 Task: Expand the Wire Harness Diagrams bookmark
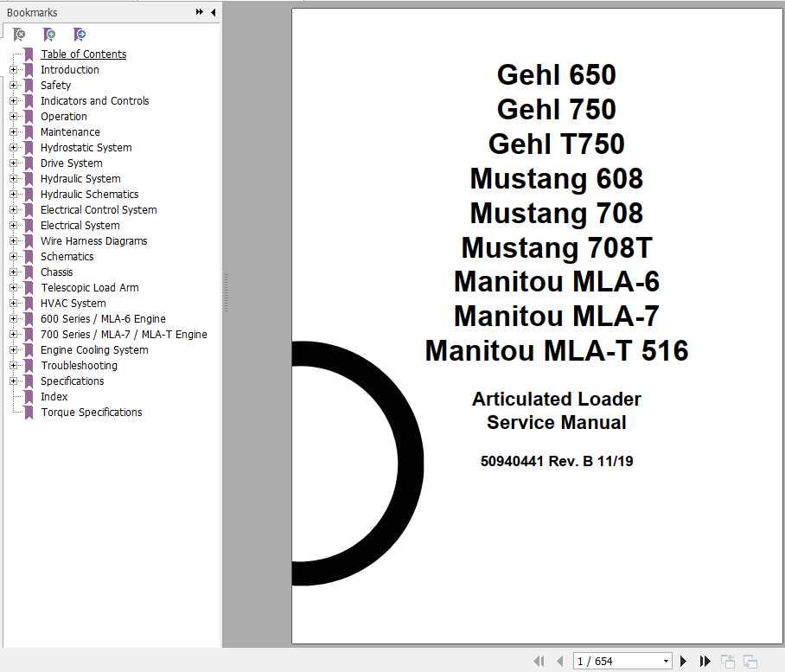coord(14,240)
